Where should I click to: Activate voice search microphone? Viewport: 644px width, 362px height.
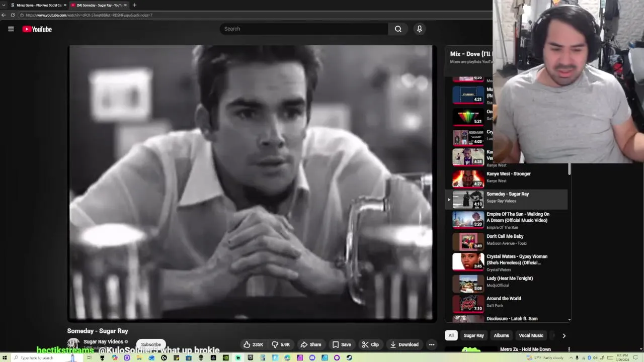point(420,29)
